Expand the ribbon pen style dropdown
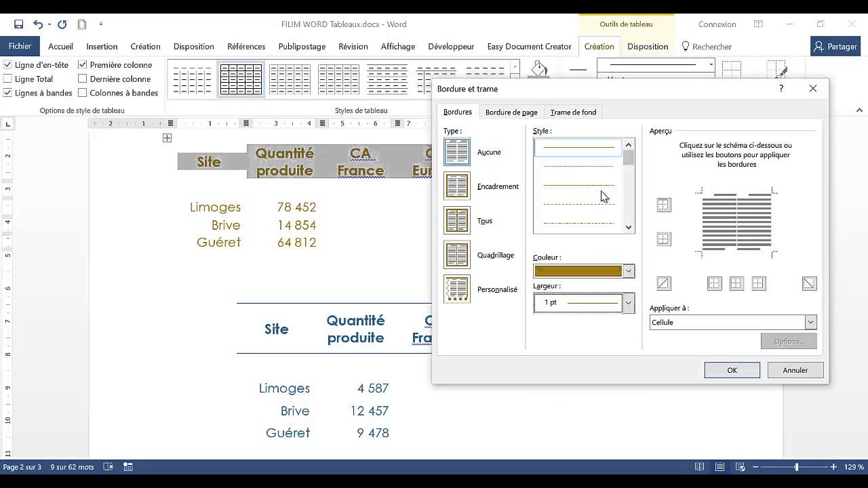The height and width of the screenshot is (488, 868). click(711, 65)
